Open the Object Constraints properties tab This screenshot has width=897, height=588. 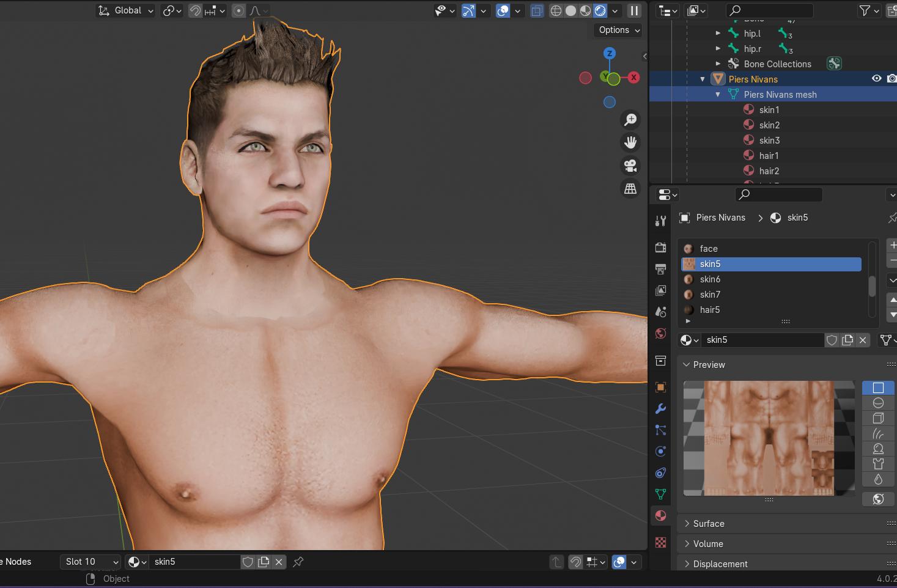660,472
